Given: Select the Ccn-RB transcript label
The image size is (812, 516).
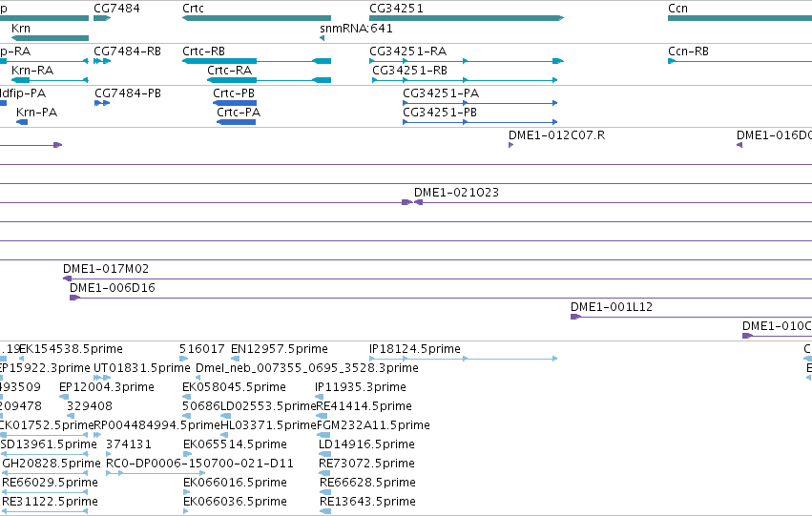Looking at the screenshot, I should click(688, 52).
